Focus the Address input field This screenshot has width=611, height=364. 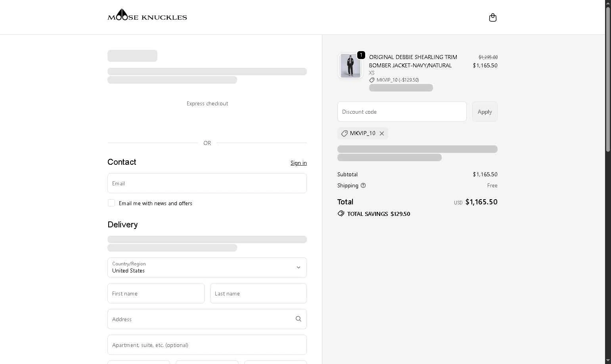click(207, 319)
